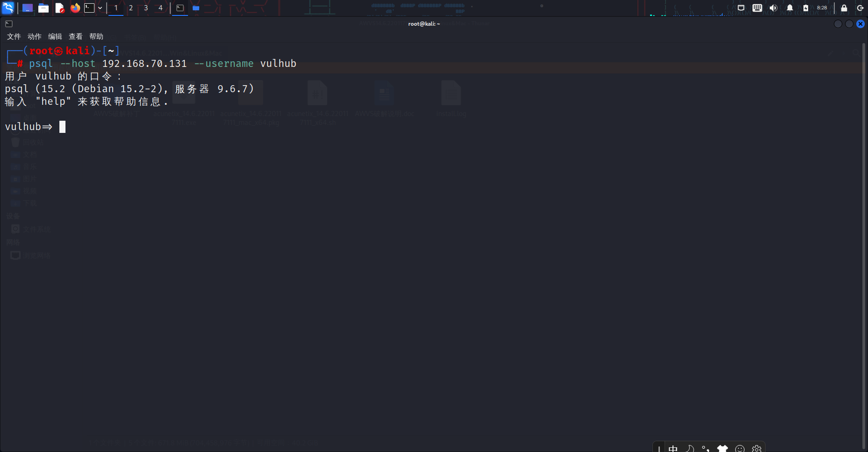Click the terminal vertical scrollbar
The height and width of the screenshot is (452, 868).
click(864, 247)
